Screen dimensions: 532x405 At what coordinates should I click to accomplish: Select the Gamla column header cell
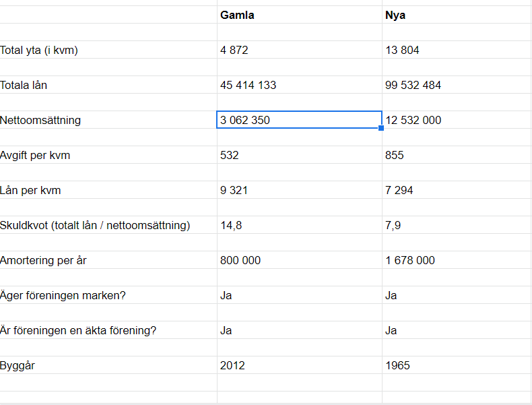click(x=299, y=15)
